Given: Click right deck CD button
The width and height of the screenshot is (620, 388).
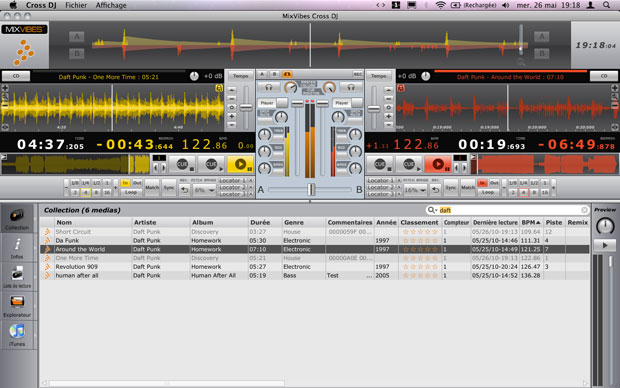Looking at the screenshot, I should click(x=604, y=76).
